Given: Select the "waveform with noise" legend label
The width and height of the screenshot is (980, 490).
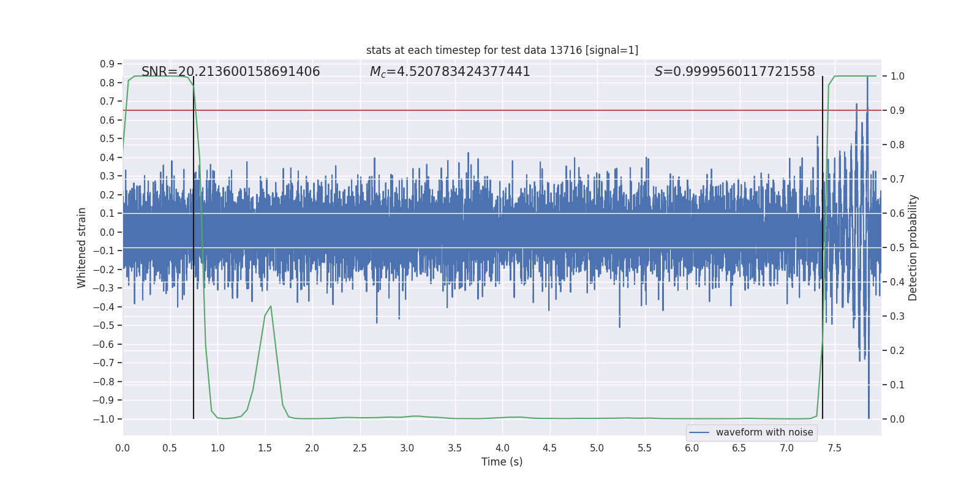Looking at the screenshot, I should point(764,432).
